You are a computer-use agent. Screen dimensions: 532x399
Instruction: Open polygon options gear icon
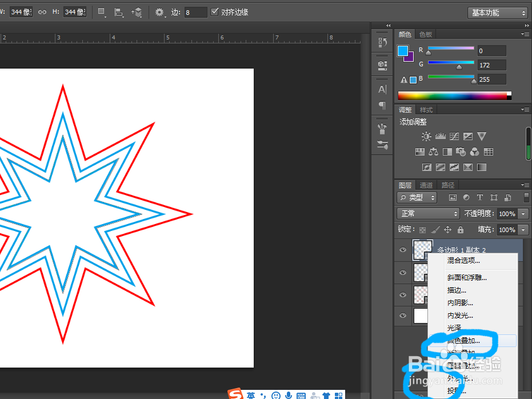pos(159,13)
